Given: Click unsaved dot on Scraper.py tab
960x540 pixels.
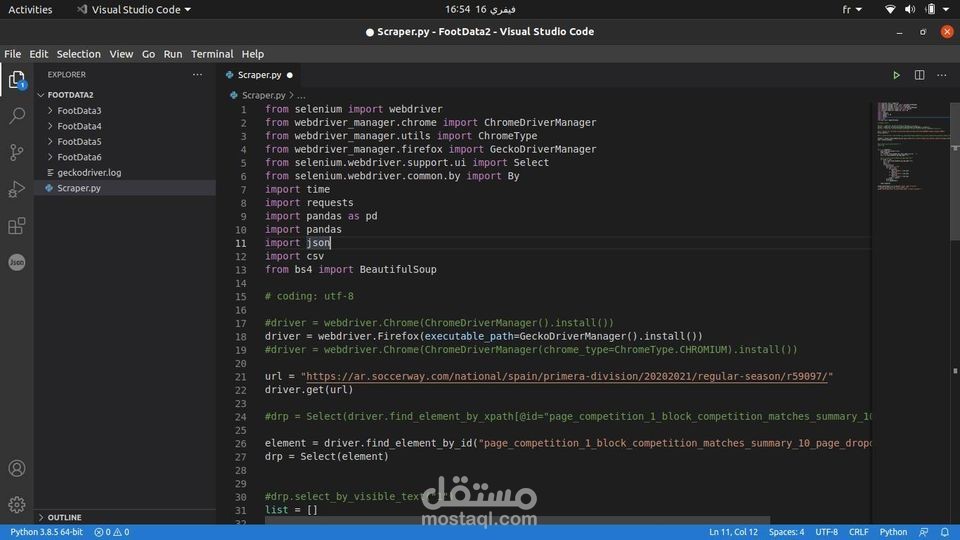Looking at the screenshot, I should pos(290,75).
